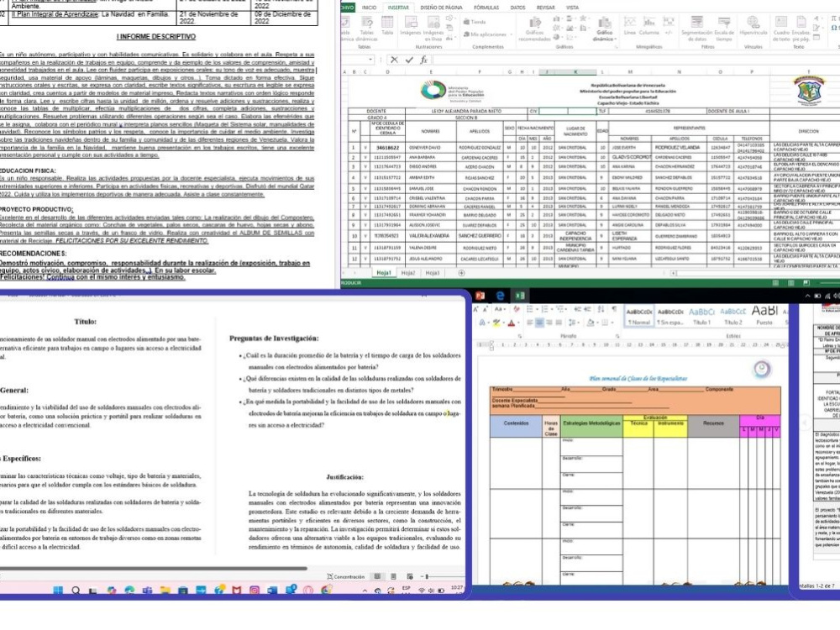Toggle Concentración mode in the status bar
The width and height of the screenshot is (840, 630).
(x=345, y=576)
